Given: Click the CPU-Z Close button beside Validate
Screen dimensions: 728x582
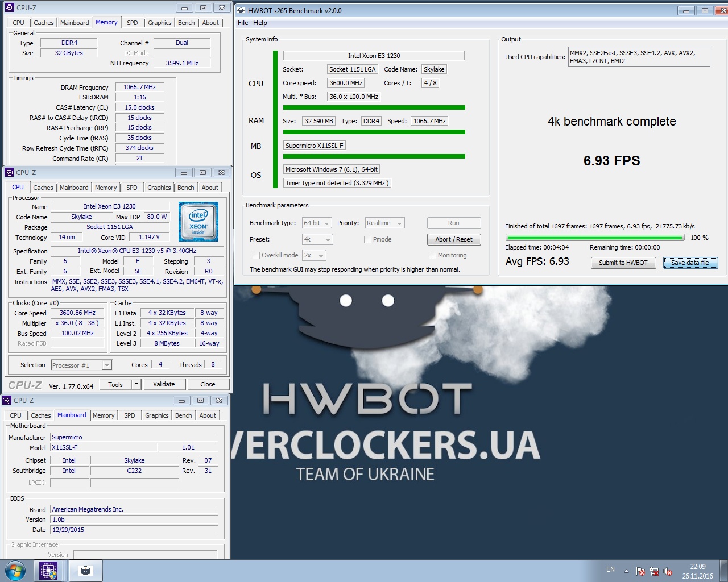Looking at the screenshot, I should click(x=208, y=384).
